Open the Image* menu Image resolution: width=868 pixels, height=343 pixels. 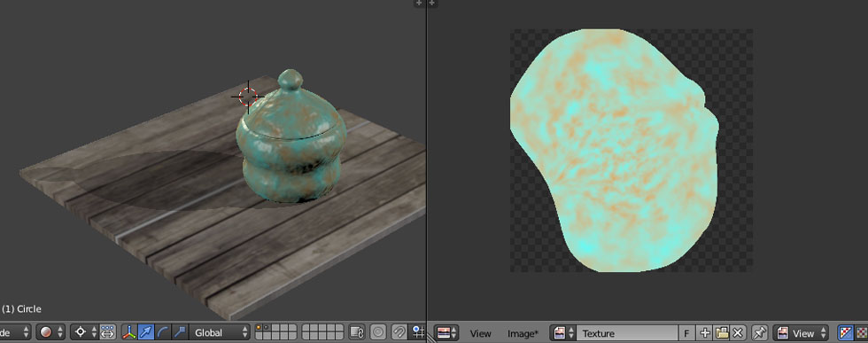(523, 333)
